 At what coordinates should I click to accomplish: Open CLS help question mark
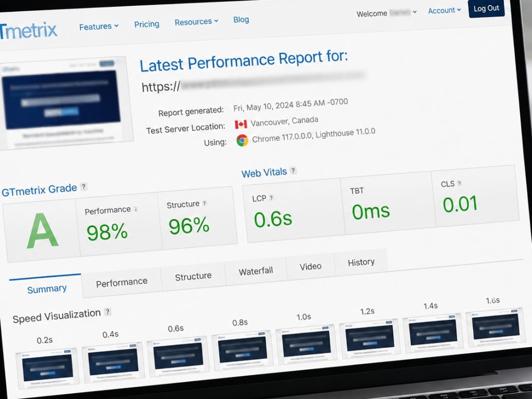pos(459,183)
